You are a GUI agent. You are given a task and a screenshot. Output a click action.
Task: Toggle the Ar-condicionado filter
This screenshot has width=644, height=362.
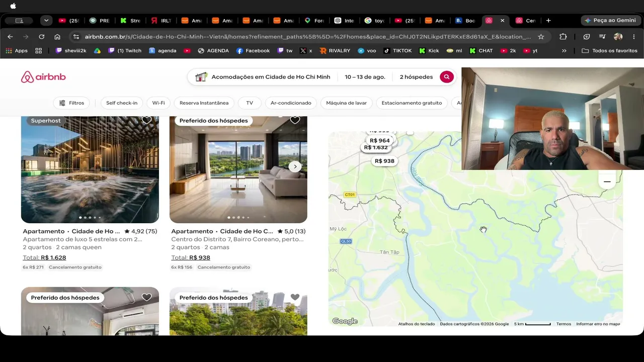(291, 103)
